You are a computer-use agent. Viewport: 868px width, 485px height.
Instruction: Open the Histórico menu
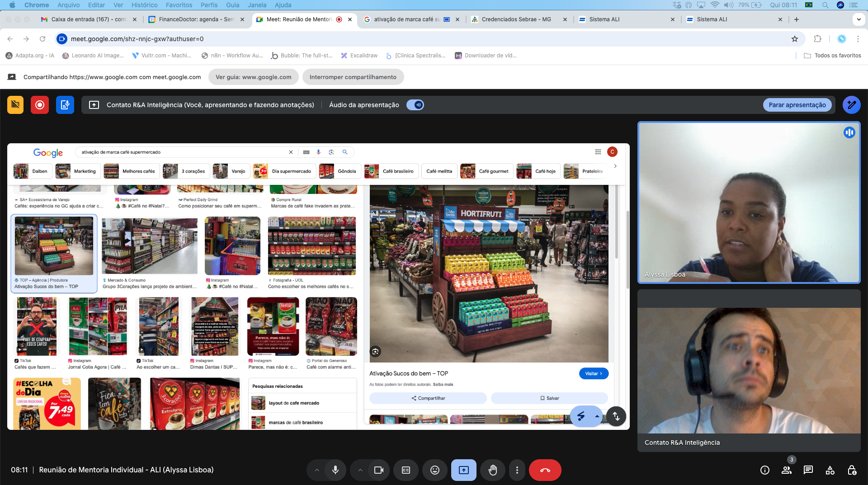click(145, 5)
